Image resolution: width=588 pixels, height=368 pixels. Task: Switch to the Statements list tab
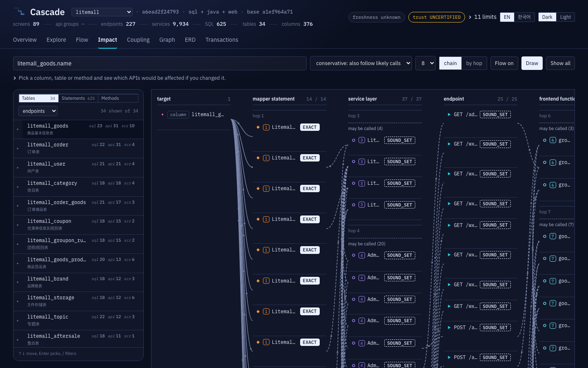[x=78, y=98]
